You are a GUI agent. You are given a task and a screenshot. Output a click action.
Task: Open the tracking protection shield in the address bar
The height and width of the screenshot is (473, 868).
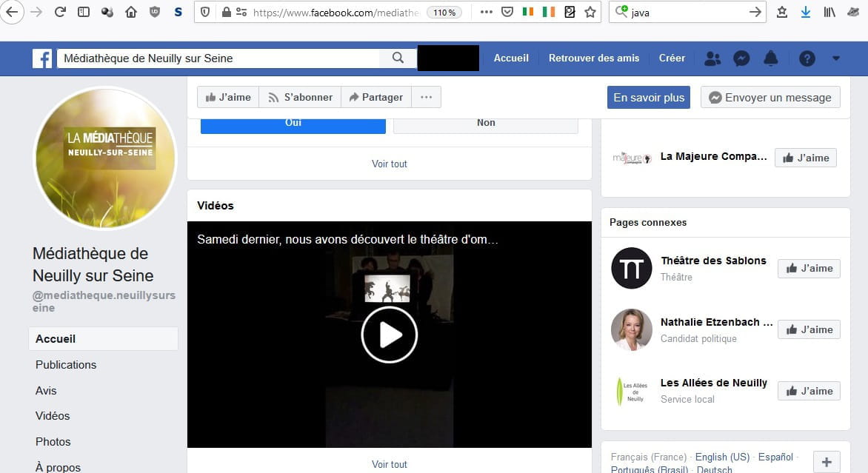[205, 12]
